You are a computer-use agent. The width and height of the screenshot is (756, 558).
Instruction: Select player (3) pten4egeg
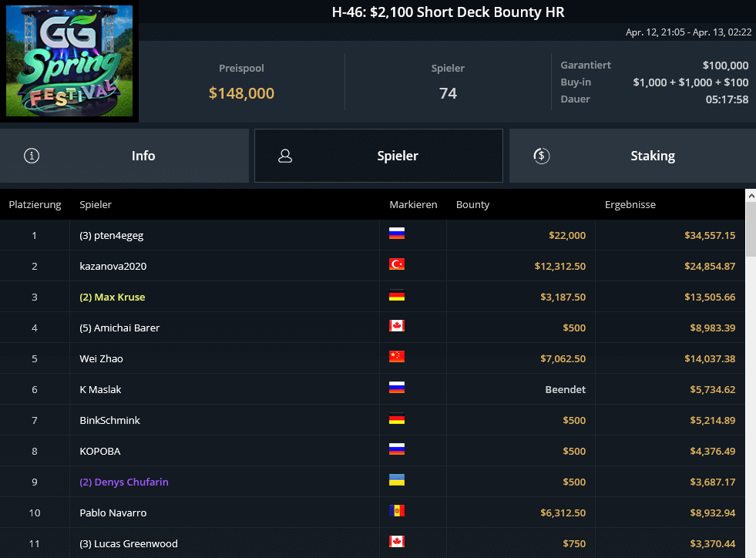coord(112,235)
